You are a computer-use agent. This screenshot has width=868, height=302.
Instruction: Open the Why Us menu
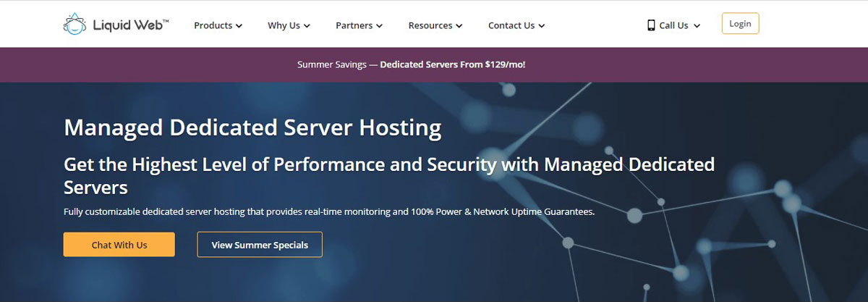pyautogui.click(x=289, y=25)
